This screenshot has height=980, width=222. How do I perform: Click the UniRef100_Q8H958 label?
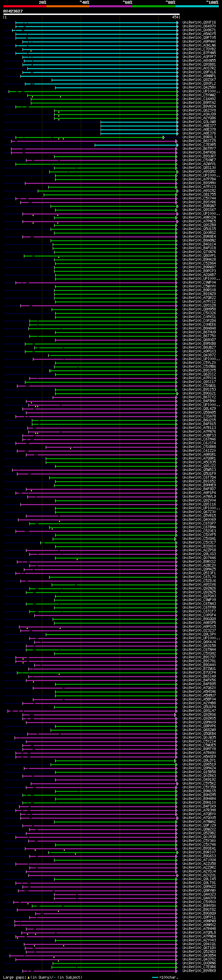pos(199,309)
